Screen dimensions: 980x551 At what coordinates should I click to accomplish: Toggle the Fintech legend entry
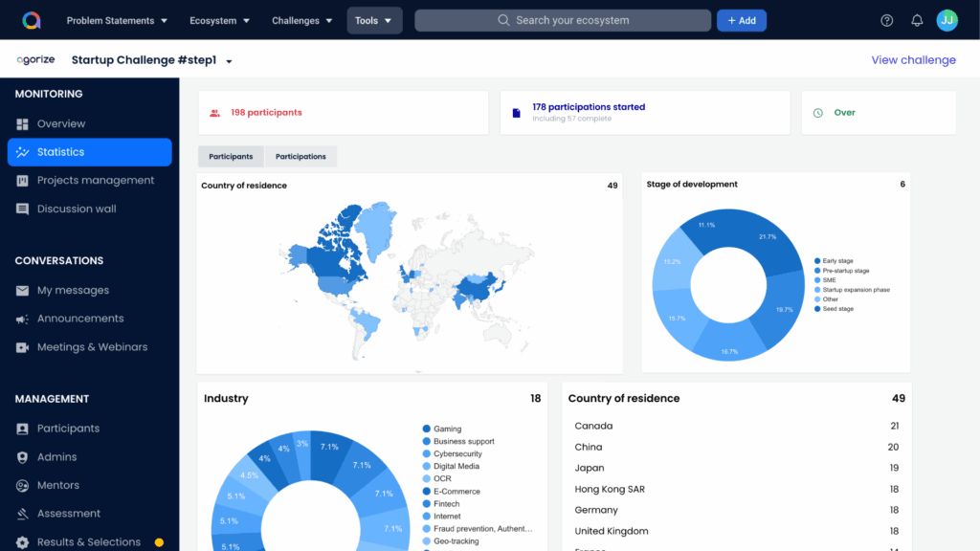(446, 504)
